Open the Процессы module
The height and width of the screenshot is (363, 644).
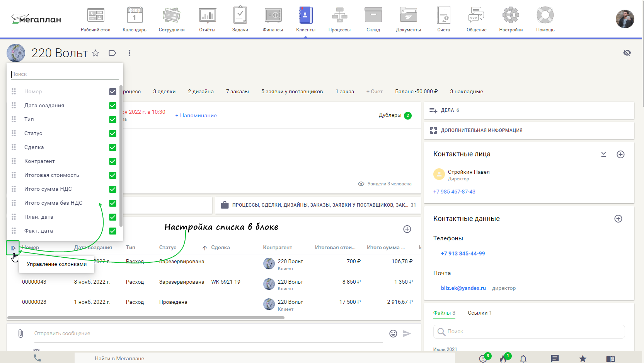[339, 19]
